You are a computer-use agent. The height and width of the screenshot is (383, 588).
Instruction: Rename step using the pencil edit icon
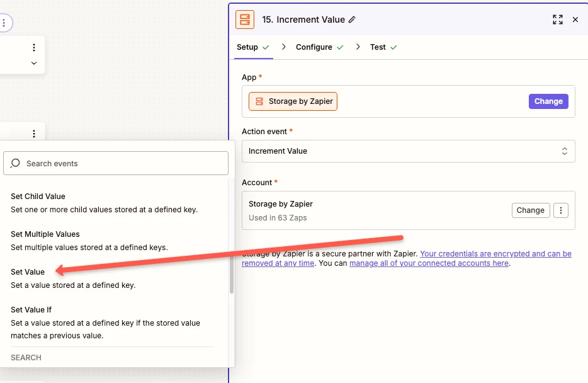(352, 20)
